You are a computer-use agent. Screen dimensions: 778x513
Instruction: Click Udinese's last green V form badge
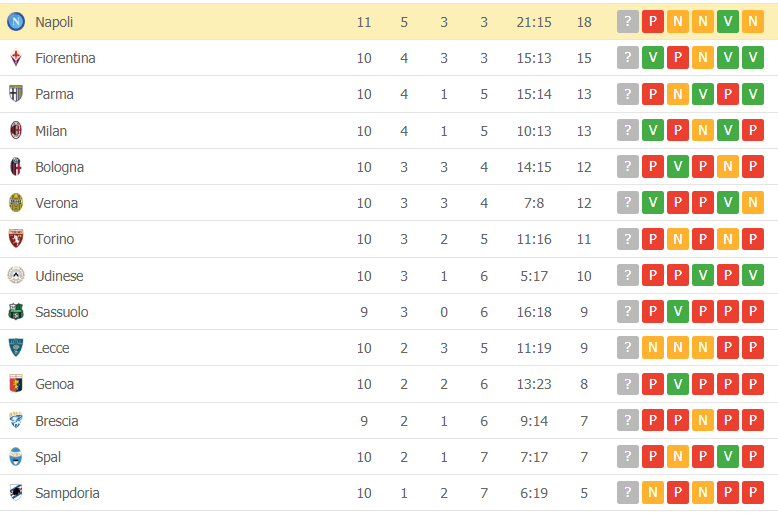(753, 276)
